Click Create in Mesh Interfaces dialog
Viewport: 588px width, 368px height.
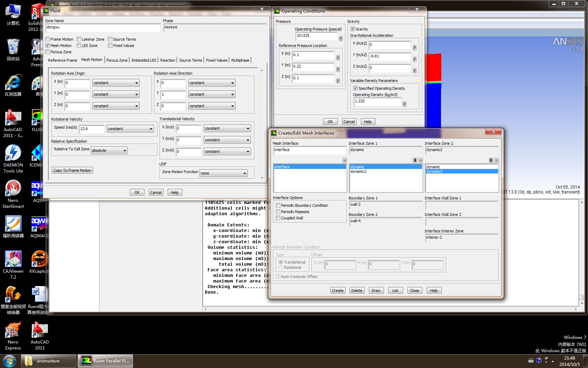[x=337, y=291]
